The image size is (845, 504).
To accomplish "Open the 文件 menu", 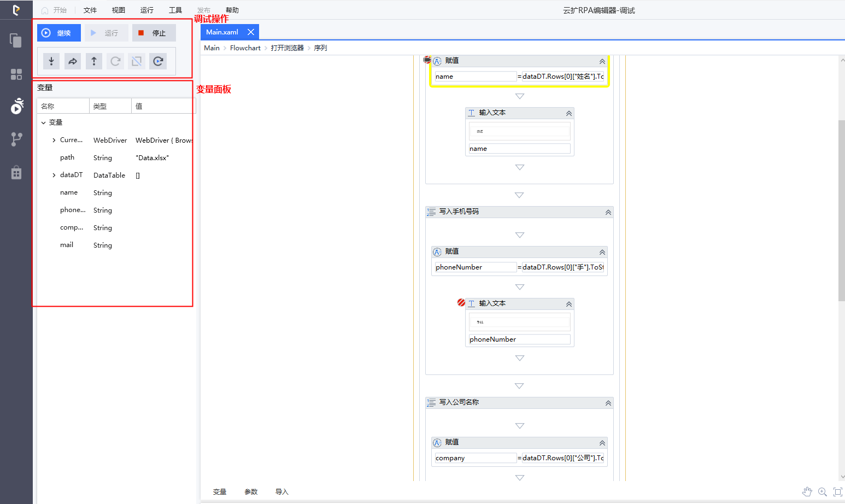I will [90, 10].
